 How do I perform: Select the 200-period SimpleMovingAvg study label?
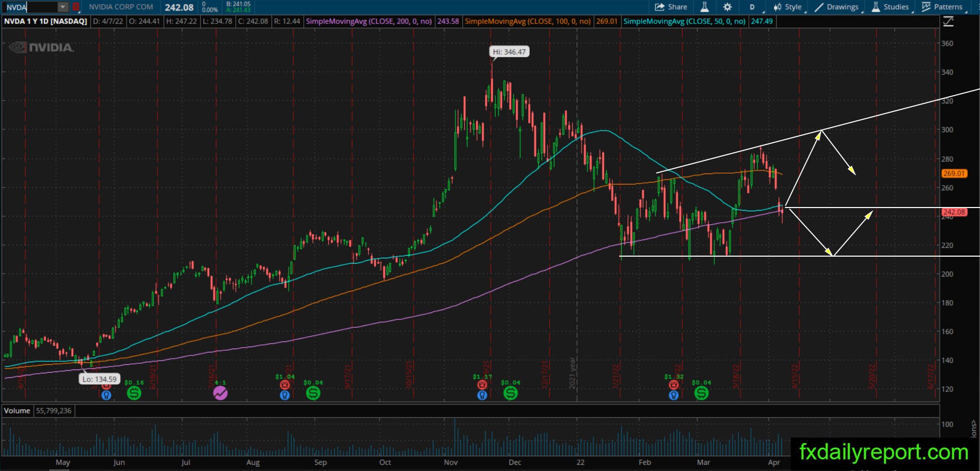(x=369, y=21)
